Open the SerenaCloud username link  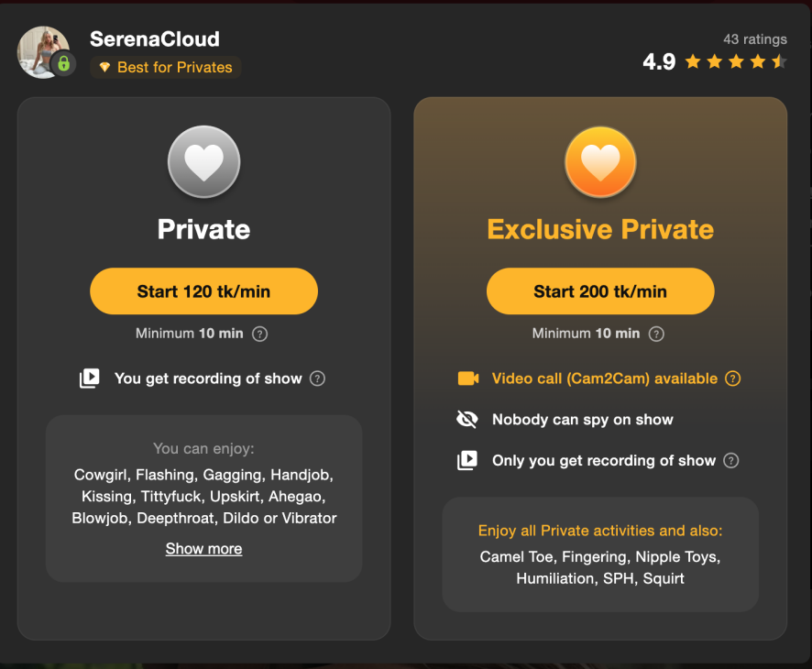click(x=155, y=38)
